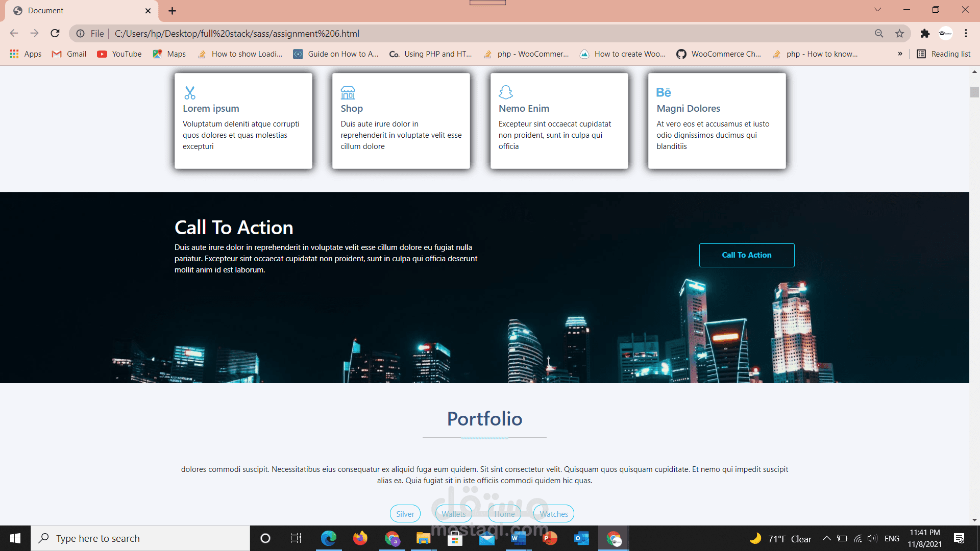The image size is (980, 551).
Task: Bookmark this page with the star icon
Action: click(899, 33)
